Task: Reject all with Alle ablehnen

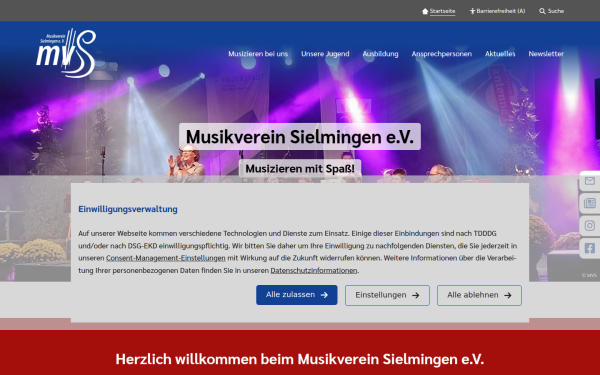Action: (x=479, y=295)
